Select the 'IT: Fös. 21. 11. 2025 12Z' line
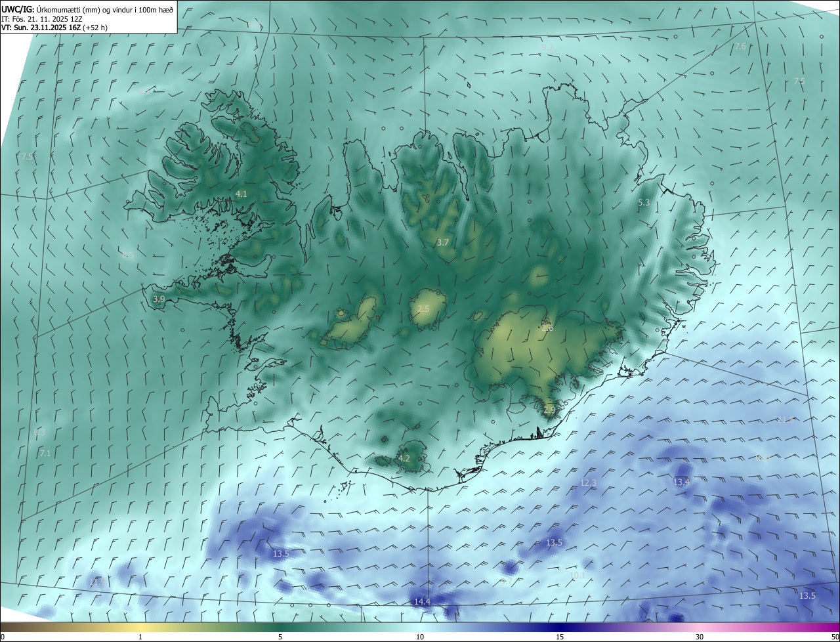 pyautogui.click(x=41, y=19)
